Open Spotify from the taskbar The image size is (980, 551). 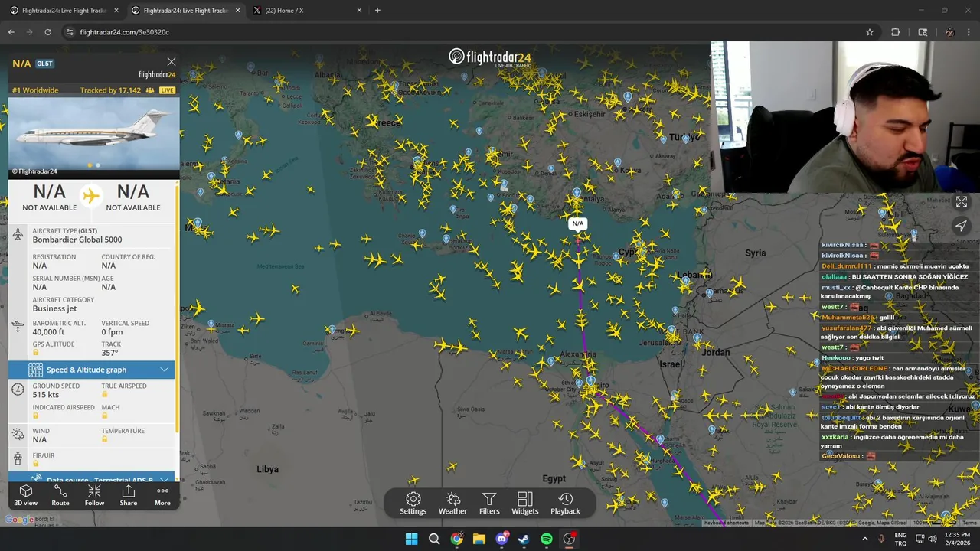547,539
